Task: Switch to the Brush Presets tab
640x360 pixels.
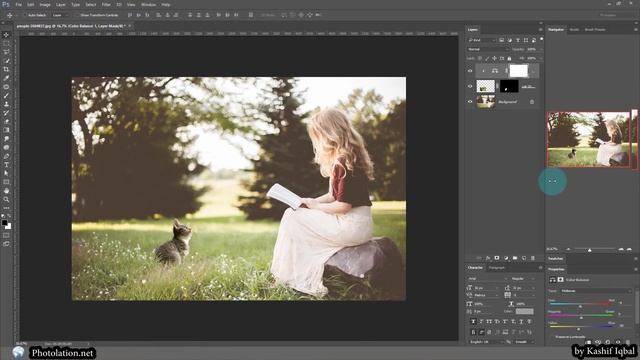Action: click(x=595, y=29)
